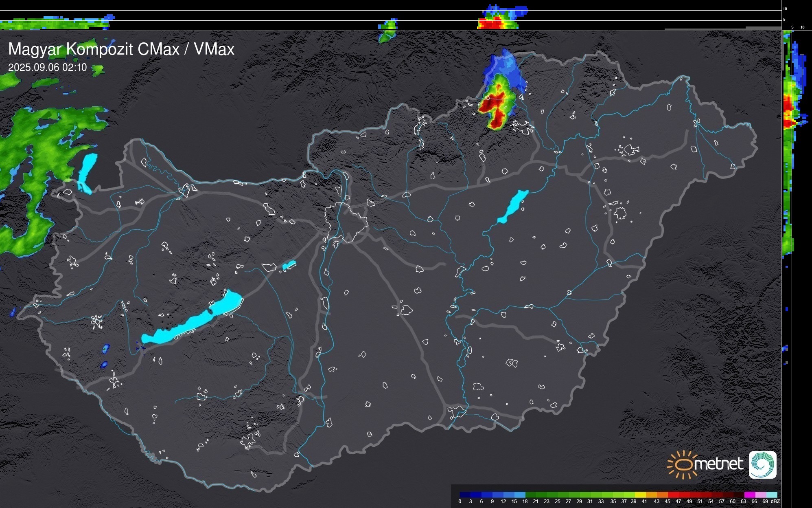This screenshot has width=812, height=508.
Task: Click the yellow 39 dBZ legend swatch
Action: click(x=640, y=495)
